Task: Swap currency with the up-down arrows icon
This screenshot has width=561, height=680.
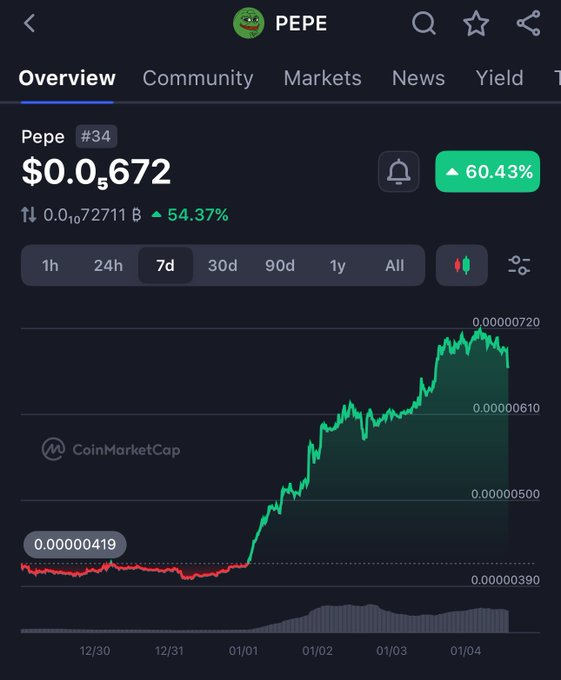Action: click(x=29, y=215)
